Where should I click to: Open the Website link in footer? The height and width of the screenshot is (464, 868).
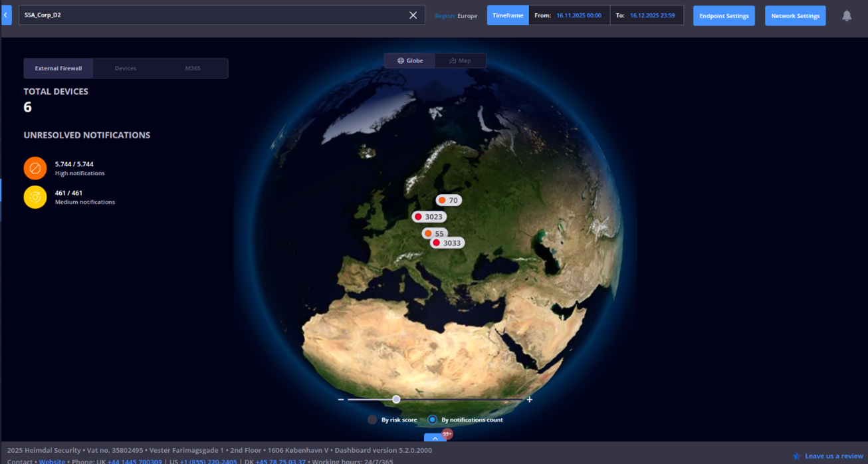(52, 461)
